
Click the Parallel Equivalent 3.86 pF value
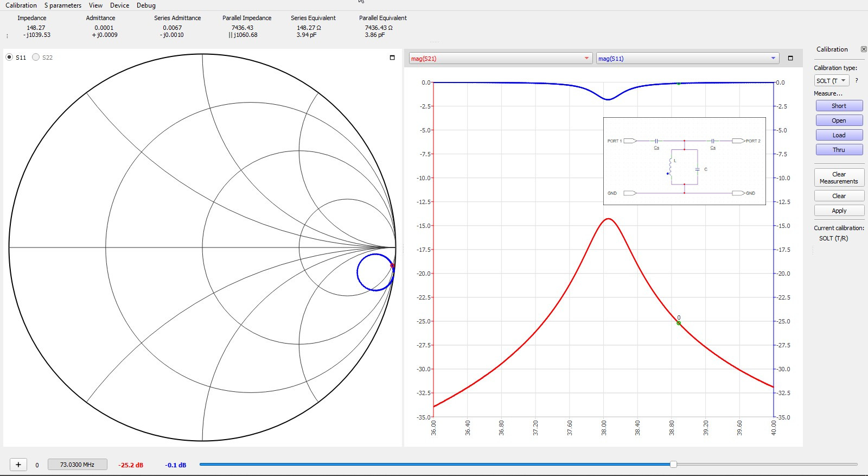pyautogui.click(x=375, y=35)
